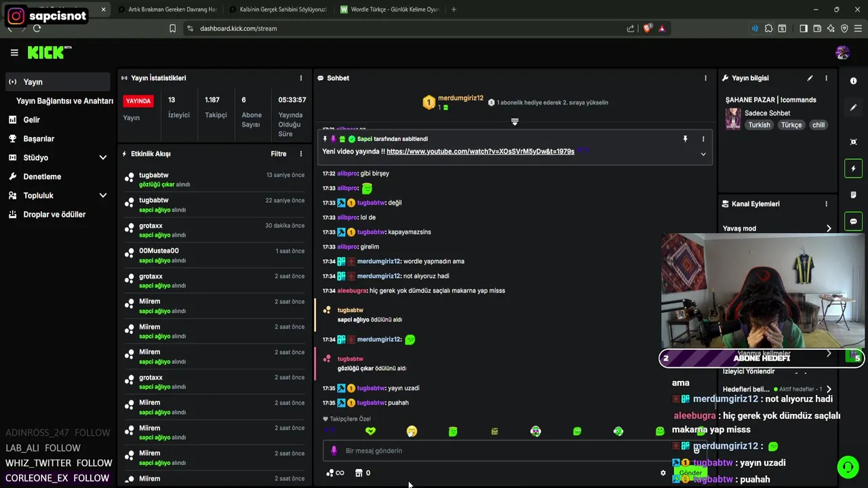Click the stream preview icon in the right sidebar
868x488 pixels.
click(853, 142)
